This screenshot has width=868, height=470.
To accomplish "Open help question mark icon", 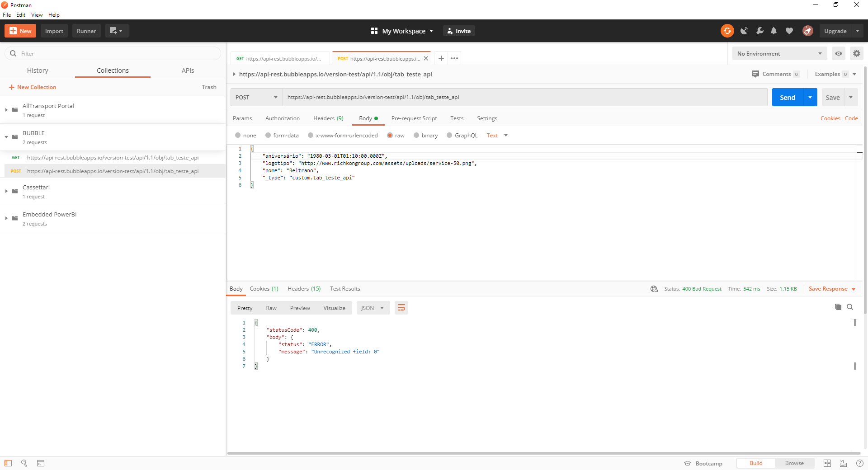I will 860,463.
